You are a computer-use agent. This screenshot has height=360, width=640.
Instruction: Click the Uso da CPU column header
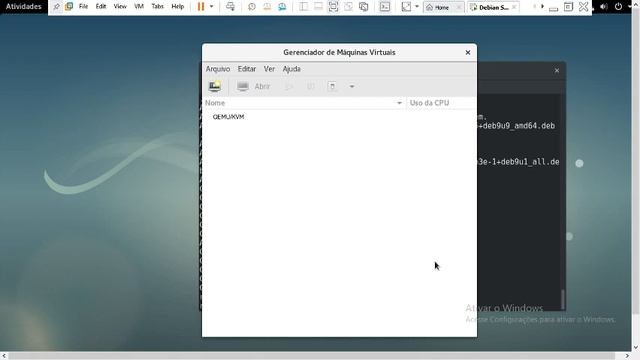click(x=441, y=103)
